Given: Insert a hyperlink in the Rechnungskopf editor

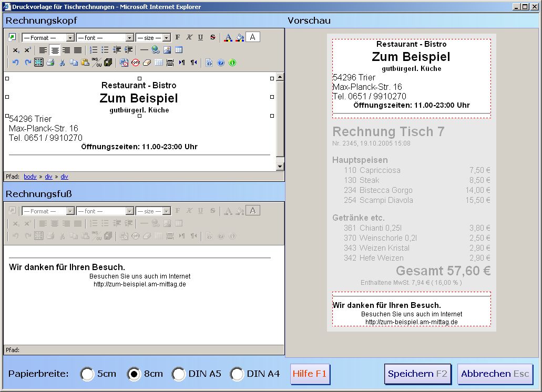Looking at the screenshot, I should pyautogui.click(x=156, y=50).
